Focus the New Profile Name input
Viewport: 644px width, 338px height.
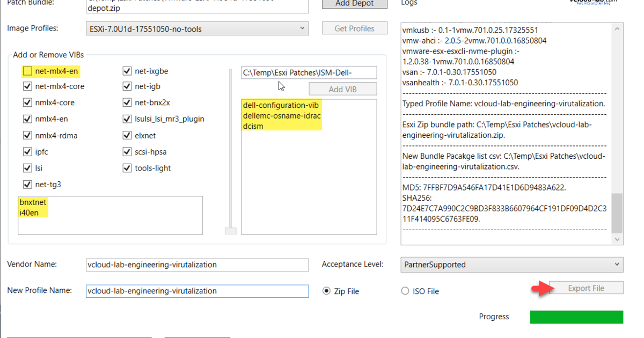click(197, 291)
